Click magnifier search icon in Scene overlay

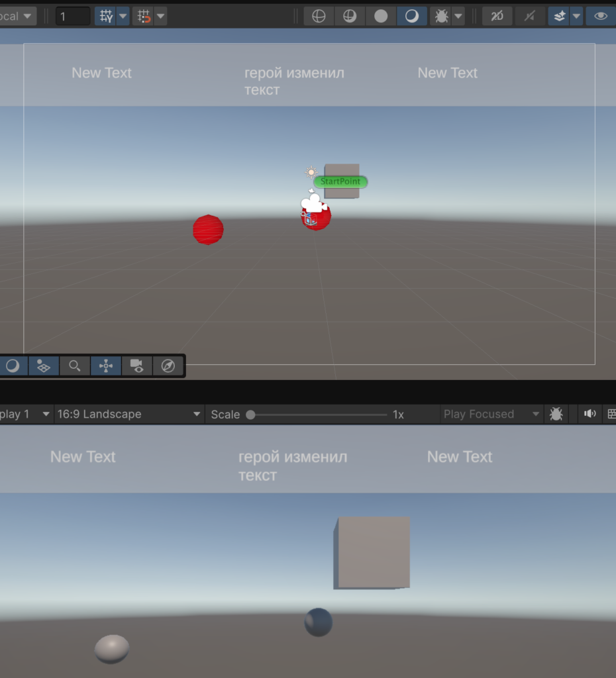74,365
